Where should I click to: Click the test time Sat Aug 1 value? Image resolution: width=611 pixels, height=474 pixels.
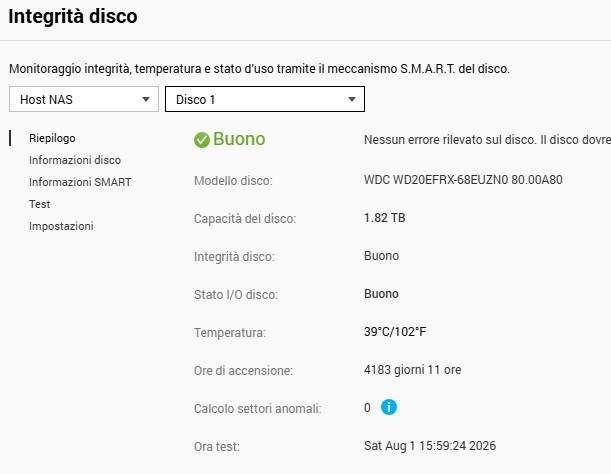click(430, 446)
